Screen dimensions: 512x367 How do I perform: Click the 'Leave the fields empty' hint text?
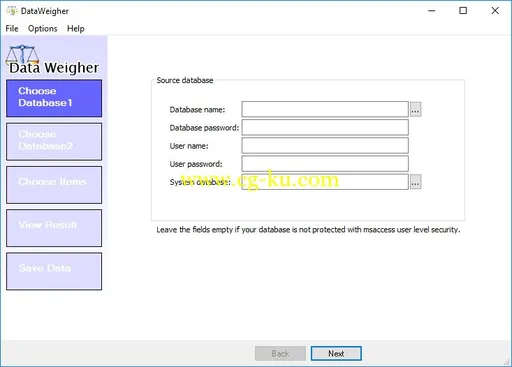(x=308, y=230)
